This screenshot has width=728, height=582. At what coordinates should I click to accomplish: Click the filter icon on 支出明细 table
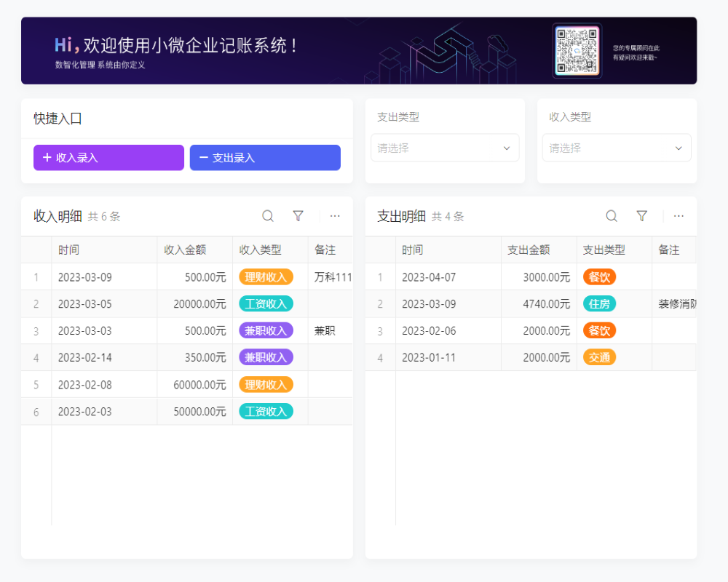[x=641, y=215]
